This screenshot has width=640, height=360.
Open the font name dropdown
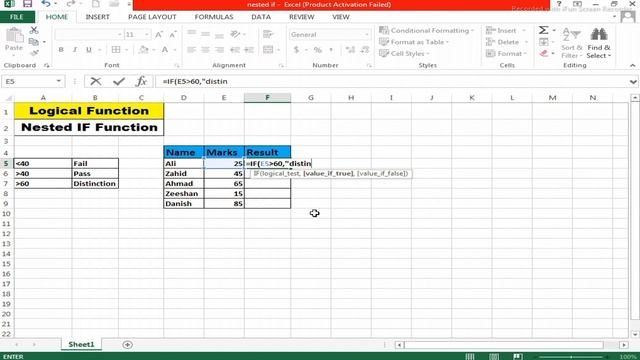[120, 35]
